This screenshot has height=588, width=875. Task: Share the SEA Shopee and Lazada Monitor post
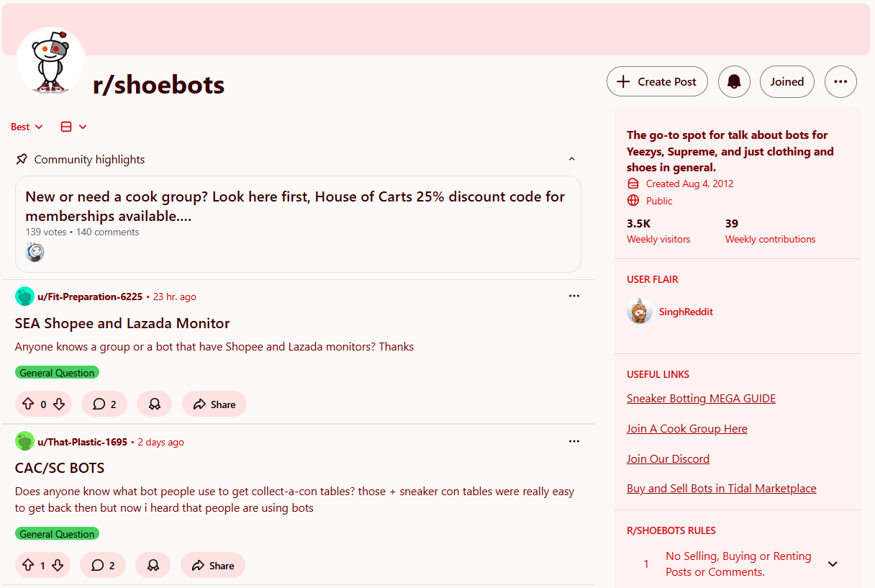pyautogui.click(x=214, y=404)
